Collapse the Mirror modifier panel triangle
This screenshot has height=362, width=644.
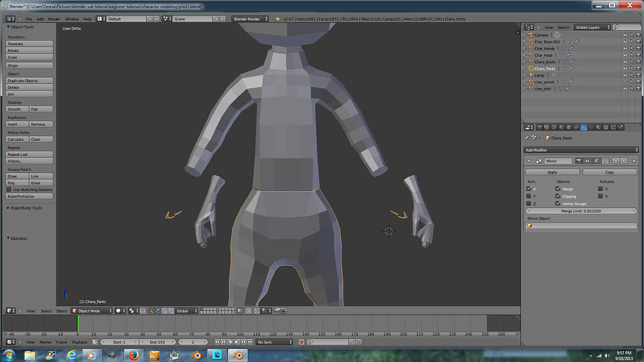[528, 161]
